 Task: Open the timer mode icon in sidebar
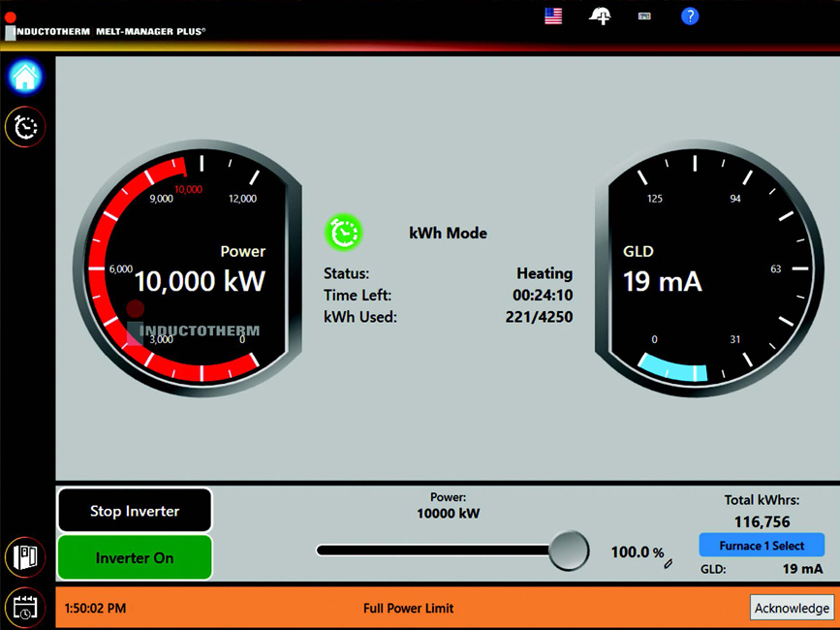point(25,127)
